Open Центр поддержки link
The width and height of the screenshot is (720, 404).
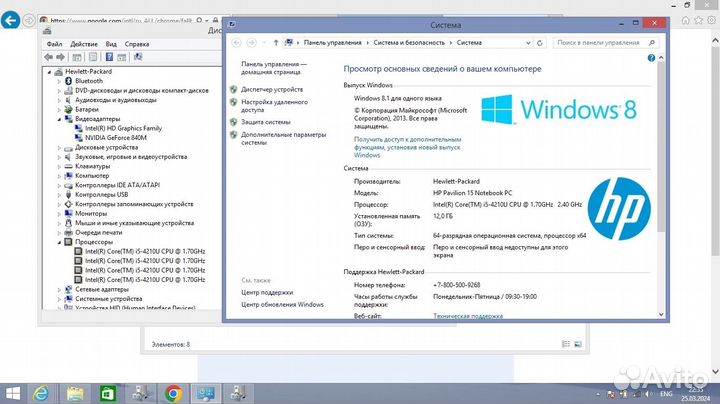(x=267, y=292)
